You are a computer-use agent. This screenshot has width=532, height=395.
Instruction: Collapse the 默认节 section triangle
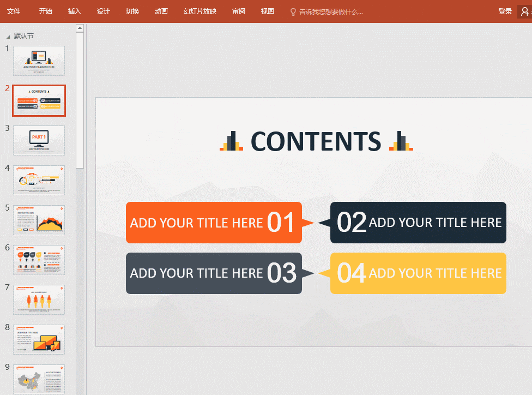(x=8, y=37)
